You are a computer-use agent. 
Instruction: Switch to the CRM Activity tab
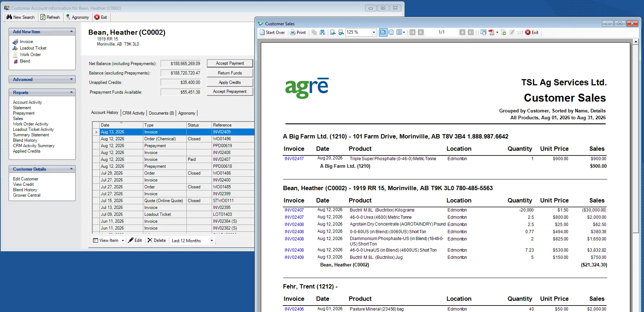click(134, 113)
